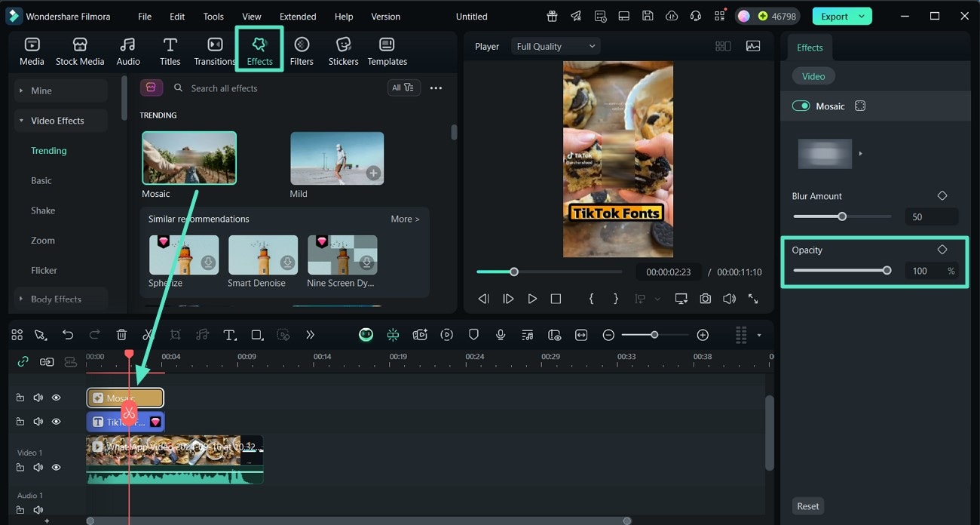The width and height of the screenshot is (980, 525).
Task: Click the timeline record voiceover microphone
Action: pos(500,335)
